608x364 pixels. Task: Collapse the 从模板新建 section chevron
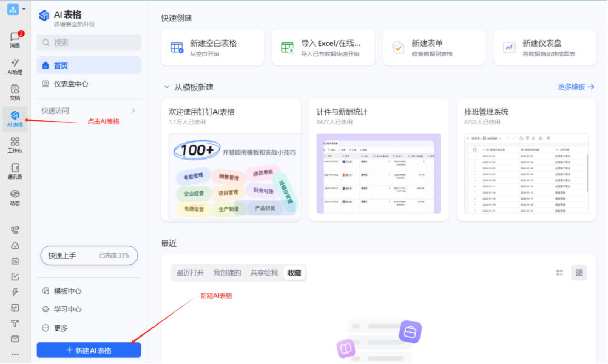(167, 87)
